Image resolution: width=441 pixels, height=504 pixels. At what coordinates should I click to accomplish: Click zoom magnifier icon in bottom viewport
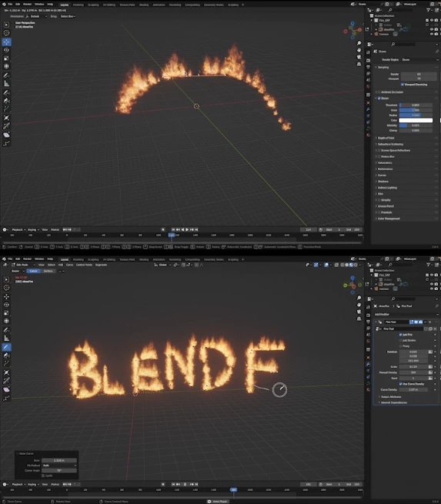[x=359, y=298]
